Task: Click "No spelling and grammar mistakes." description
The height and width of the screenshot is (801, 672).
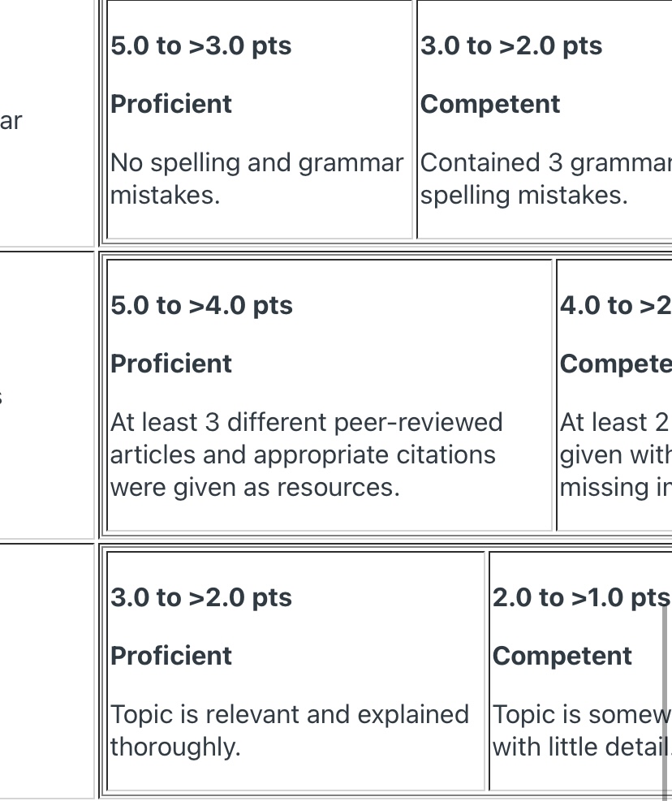Action: click(256, 179)
